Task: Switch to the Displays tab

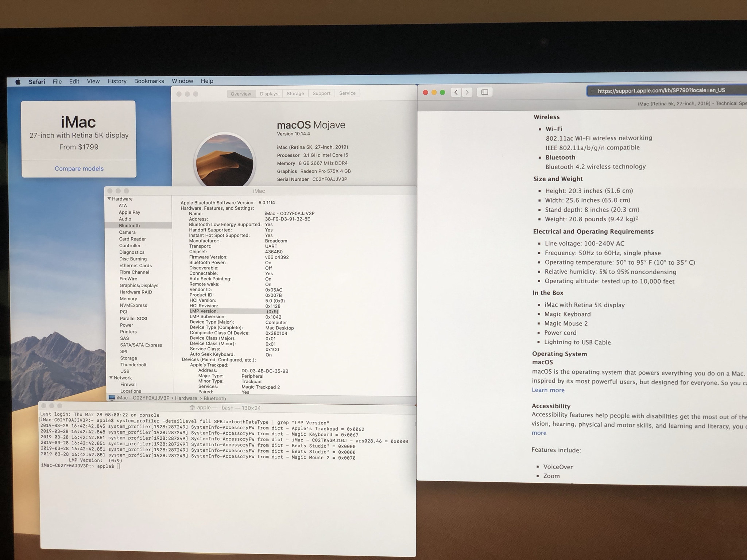Action: coord(269,94)
